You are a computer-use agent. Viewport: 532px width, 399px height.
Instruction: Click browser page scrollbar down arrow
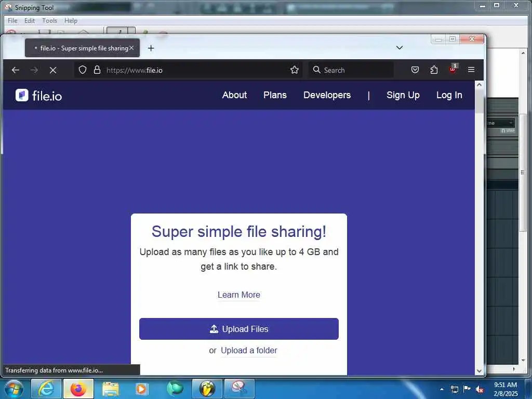tap(479, 371)
